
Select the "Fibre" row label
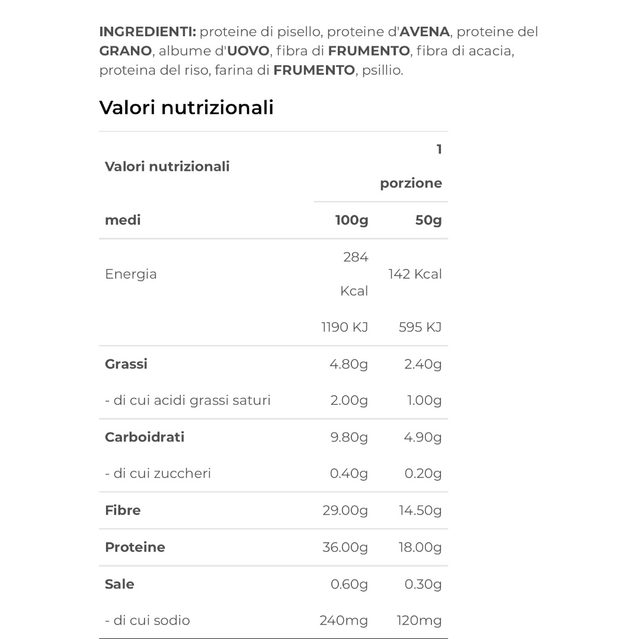click(x=122, y=510)
